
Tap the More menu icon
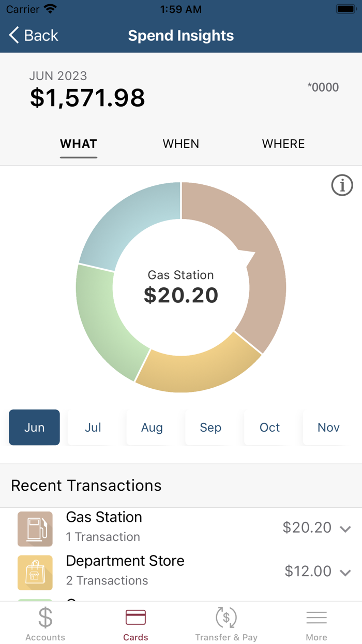click(316, 617)
